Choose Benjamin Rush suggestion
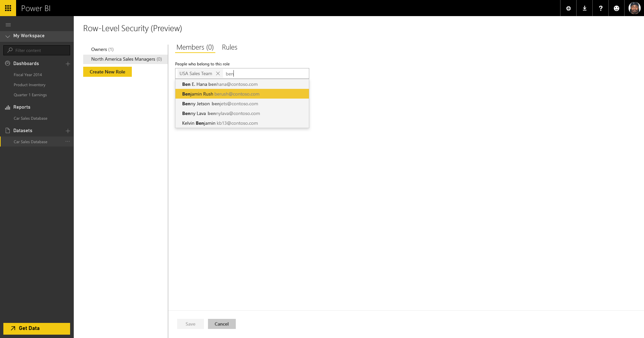 point(242,94)
